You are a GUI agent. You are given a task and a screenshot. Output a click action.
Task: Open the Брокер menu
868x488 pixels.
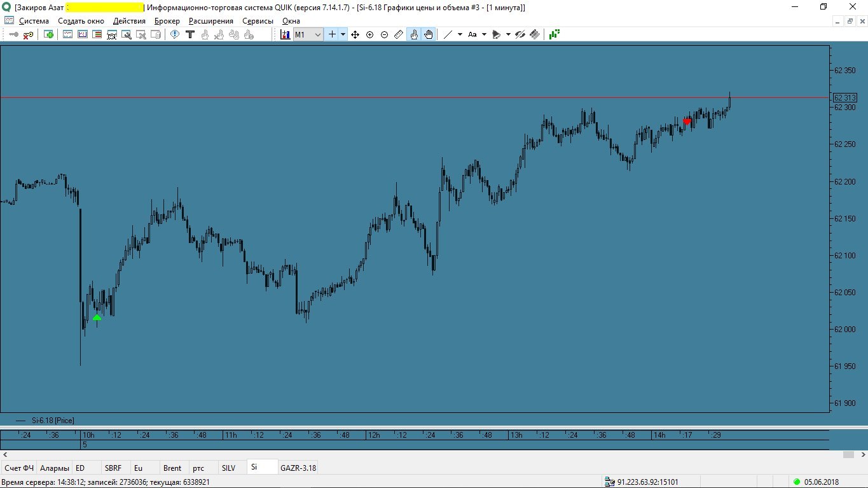(x=167, y=21)
